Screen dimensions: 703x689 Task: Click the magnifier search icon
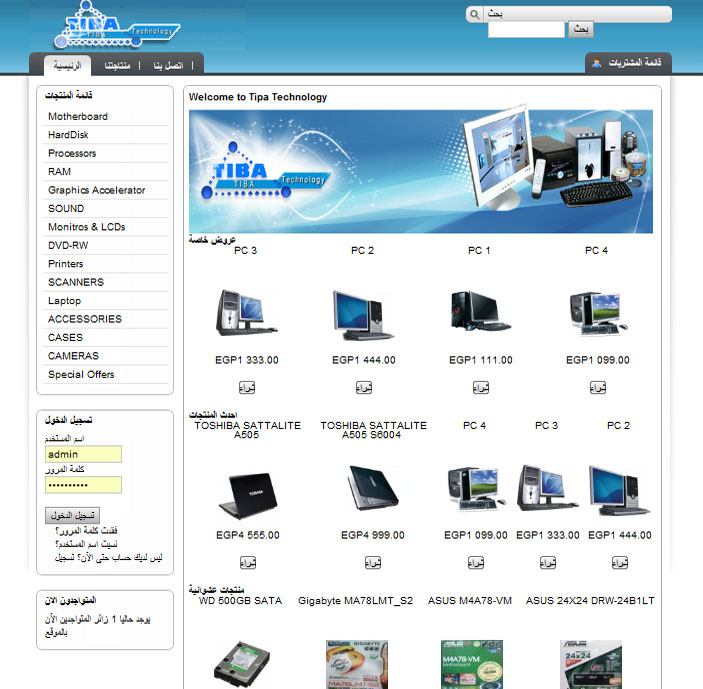tap(474, 14)
